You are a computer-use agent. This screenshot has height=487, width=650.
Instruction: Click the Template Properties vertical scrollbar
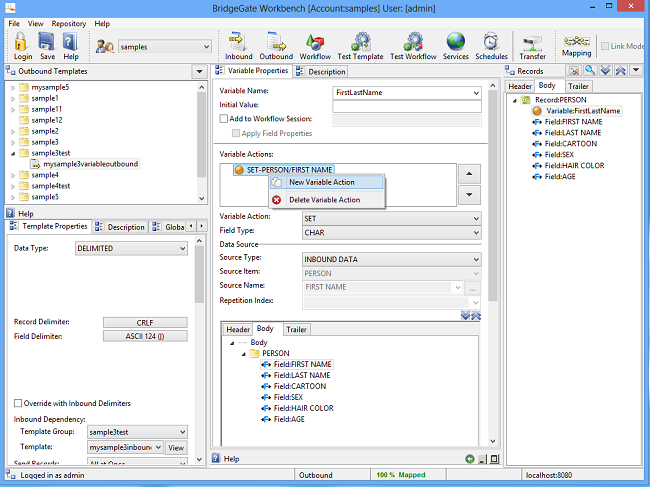coord(199,274)
